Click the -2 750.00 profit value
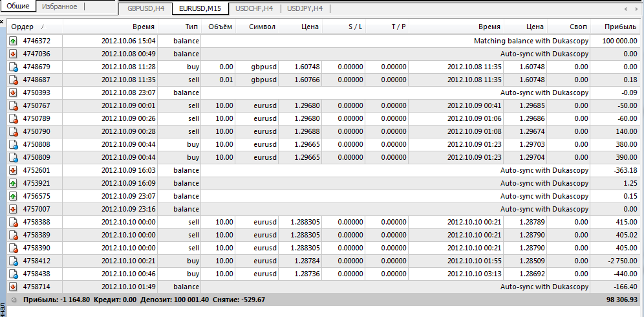This screenshot has width=644, height=317. tap(624, 261)
